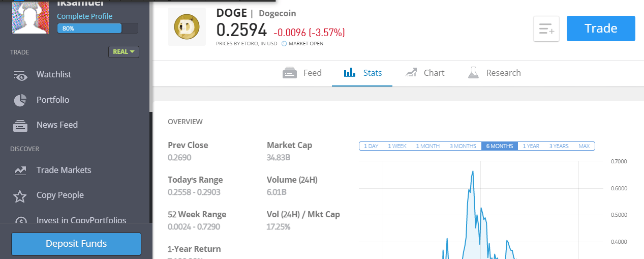
Task: Select the 1 WEEK chart range
Action: click(x=397, y=146)
